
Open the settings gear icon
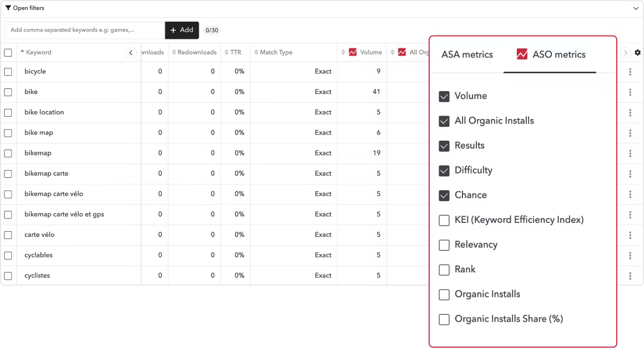click(637, 52)
